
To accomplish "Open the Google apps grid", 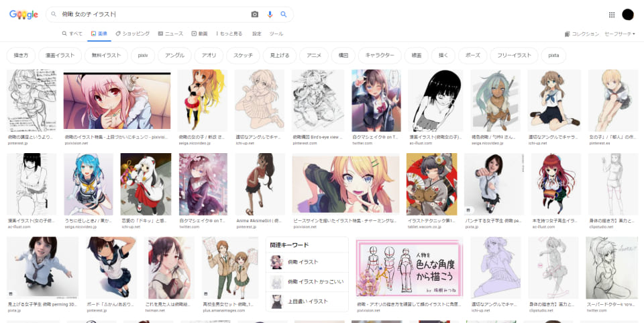I will pyautogui.click(x=611, y=15).
